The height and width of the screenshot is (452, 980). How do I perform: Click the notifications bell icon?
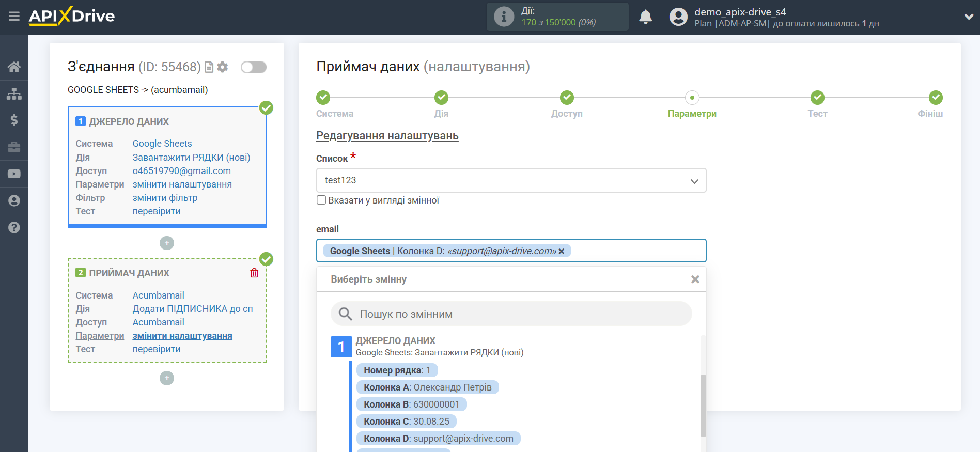[645, 17]
